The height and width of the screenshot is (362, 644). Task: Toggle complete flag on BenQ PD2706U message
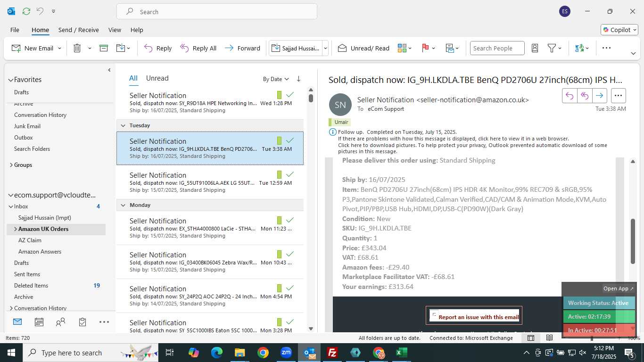(x=290, y=140)
